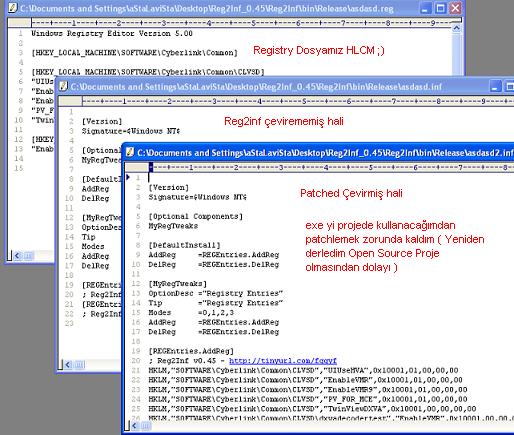514x435 pixels.
Task: Click the 'Tip ="Registry Entries"' line
Action: click(216, 303)
